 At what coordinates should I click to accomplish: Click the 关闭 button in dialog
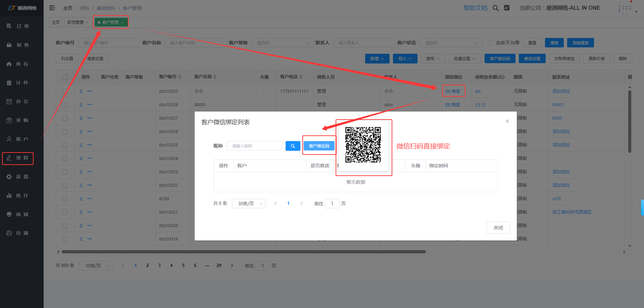point(498,228)
